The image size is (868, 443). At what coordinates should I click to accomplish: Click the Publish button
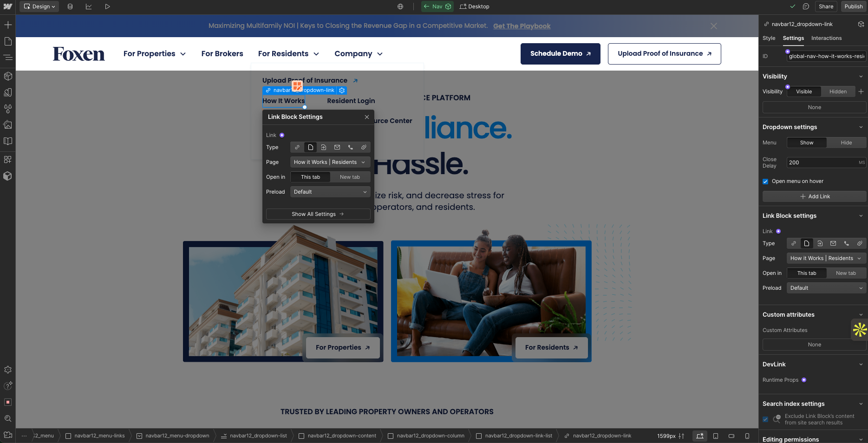853,7
